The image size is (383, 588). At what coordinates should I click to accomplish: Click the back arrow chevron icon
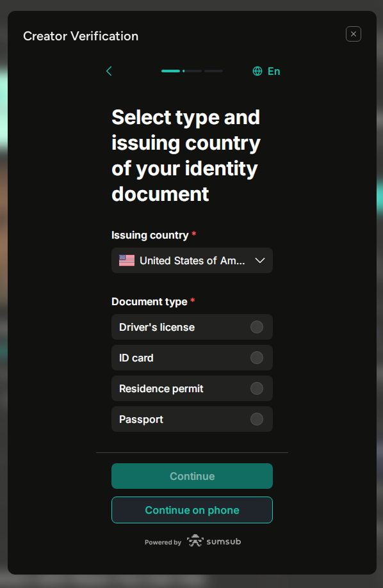109,71
